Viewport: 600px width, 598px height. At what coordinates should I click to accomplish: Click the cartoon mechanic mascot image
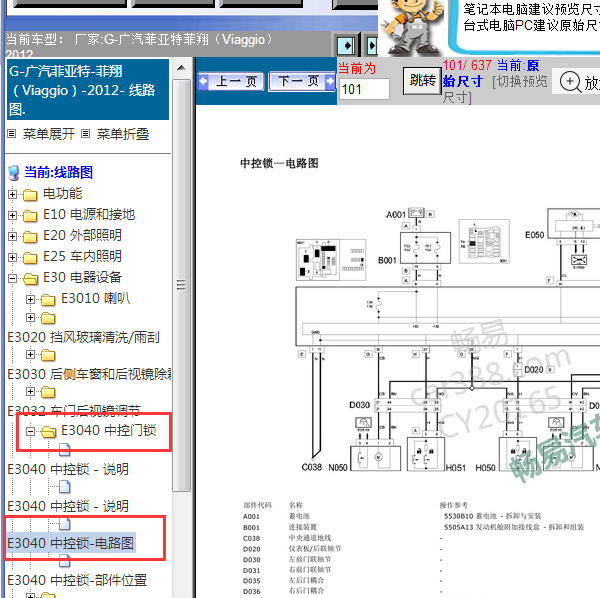click(412, 28)
